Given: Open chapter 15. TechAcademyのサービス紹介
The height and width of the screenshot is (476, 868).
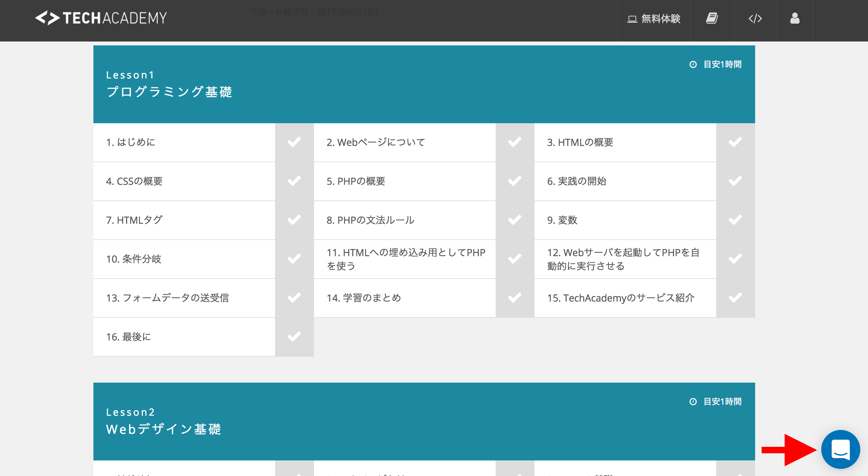Looking at the screenshot, I should click(620, 298).
